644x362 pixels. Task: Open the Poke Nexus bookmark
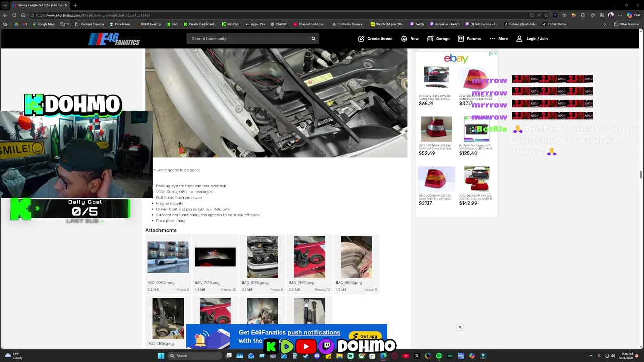pyautogui.click(x=120, y=24)
